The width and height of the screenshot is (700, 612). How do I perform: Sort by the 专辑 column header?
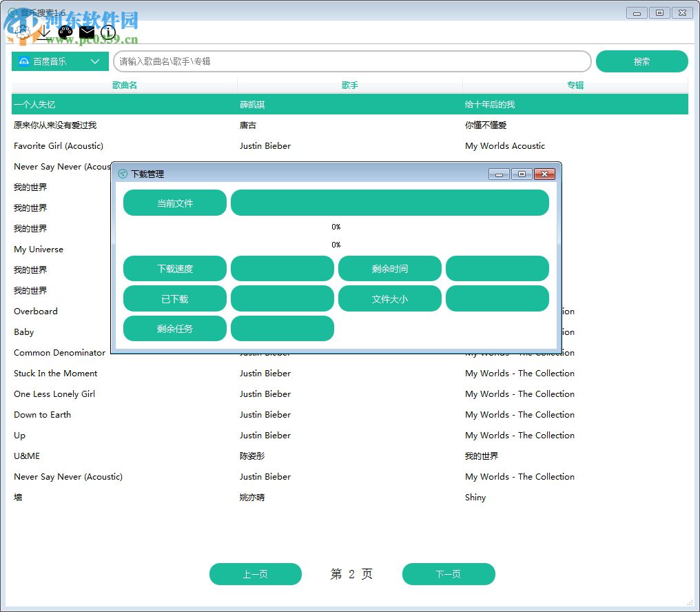pyautogui.click(x=575, y=85)
